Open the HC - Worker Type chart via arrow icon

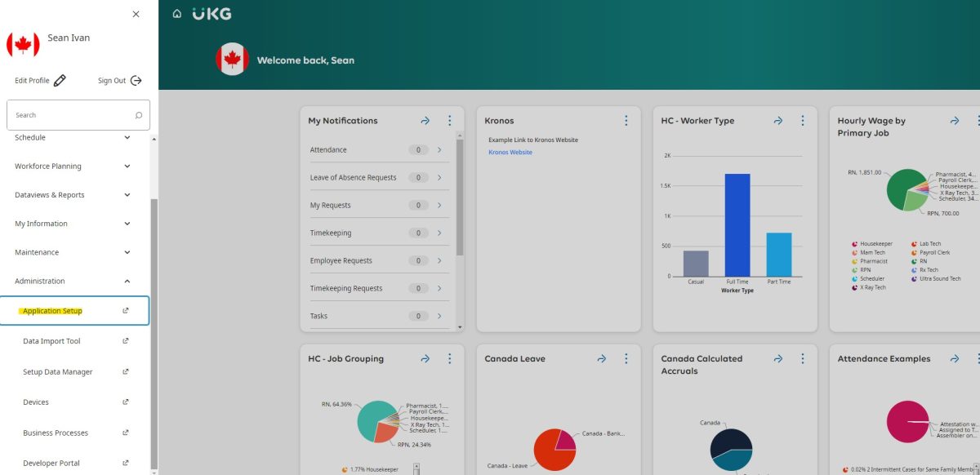pyautogui.click(x=777, y=120)
